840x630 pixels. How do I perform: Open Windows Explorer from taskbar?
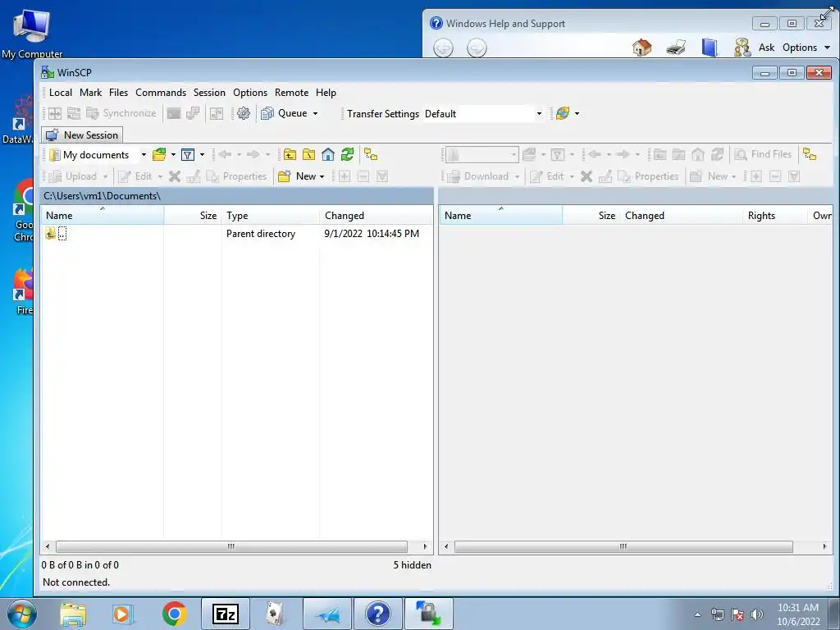pyautogui.click(x=73, y=614)
